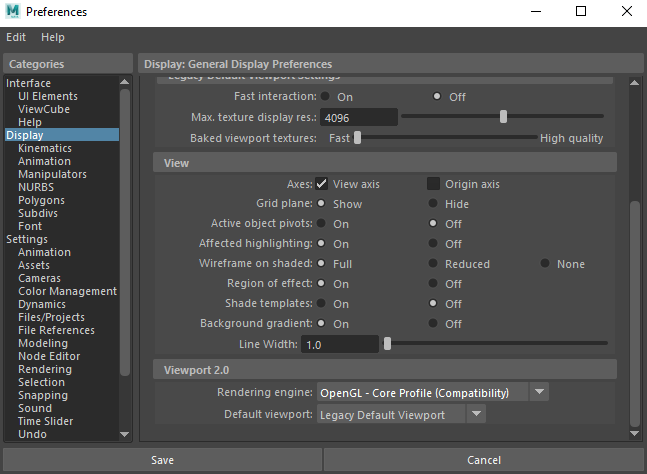The height and width of the screenshot is (474, 647).
Task: Select Files/Projects category
Action: [51, 317]
